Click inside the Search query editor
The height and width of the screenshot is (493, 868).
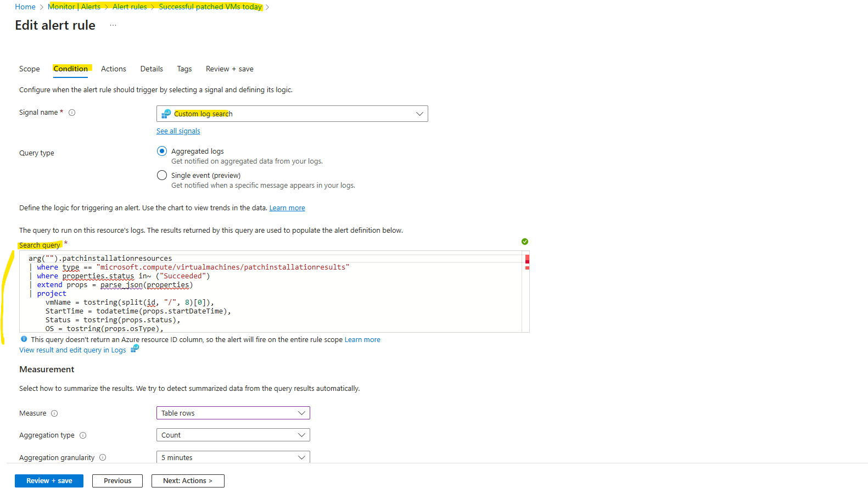point(275,292)
